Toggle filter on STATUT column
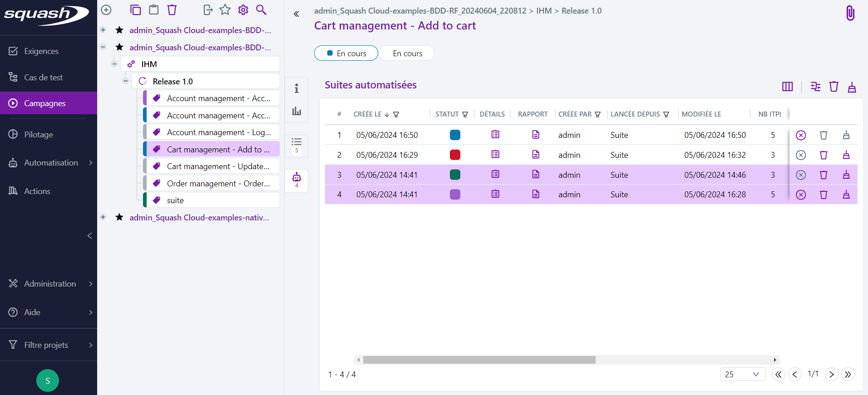The image size is (868, 395). (465, 115)
